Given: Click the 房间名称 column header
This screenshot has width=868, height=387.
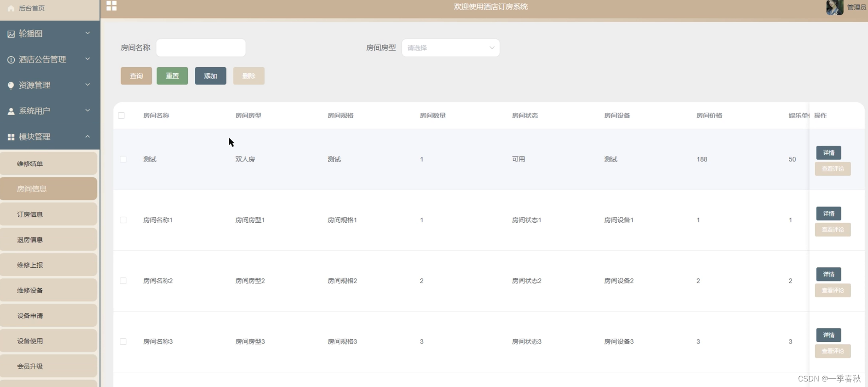Looking at the screenshot, I should [156, 116].
